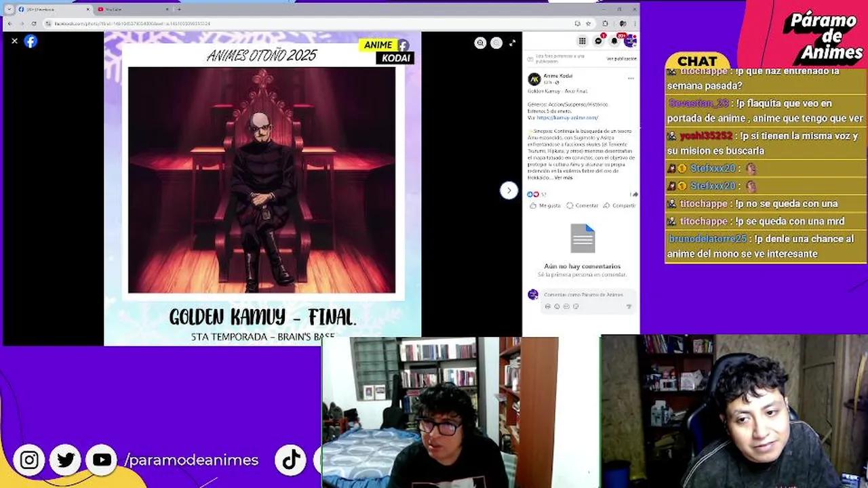Screen dimensions: 868x488
Task: Go forward in browser
Action: point(22,24)
